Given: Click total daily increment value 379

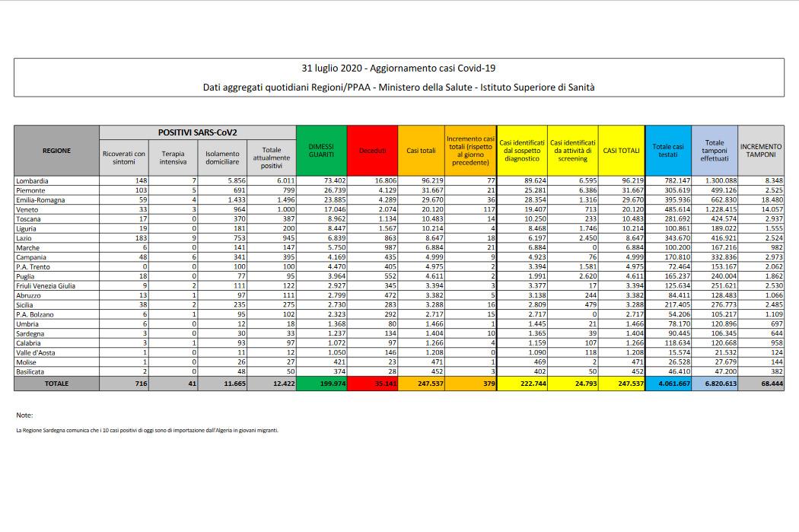Looking at the screenshot, I should point(489,384).
